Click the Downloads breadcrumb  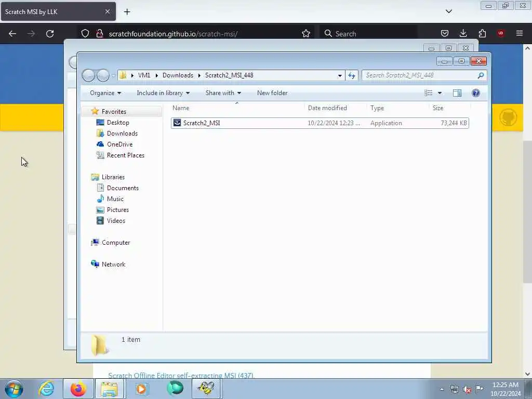(x=178, y=75)
